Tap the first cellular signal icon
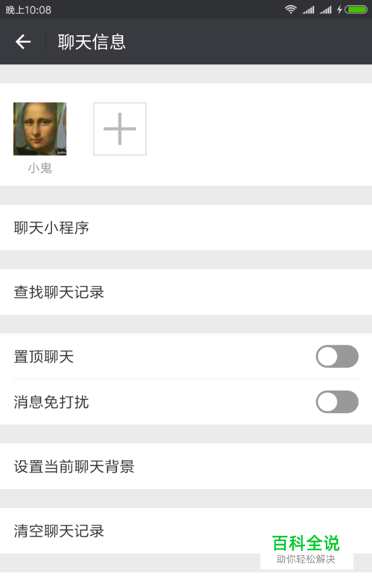 (308, 10)
